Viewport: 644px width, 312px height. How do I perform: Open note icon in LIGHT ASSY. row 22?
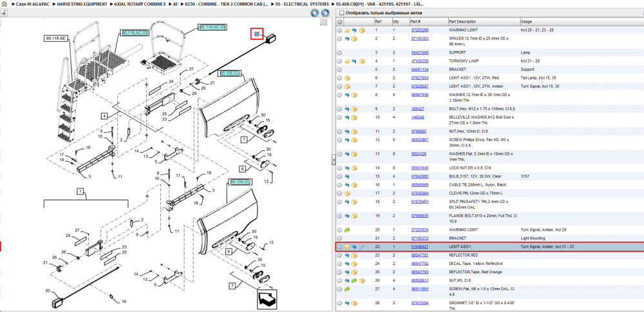point(347,247)
